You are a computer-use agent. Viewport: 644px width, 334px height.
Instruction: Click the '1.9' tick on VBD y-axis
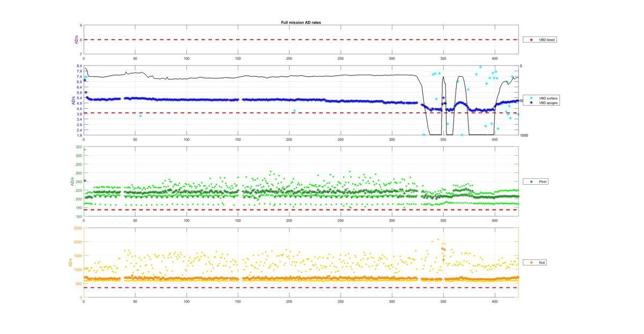80,135
